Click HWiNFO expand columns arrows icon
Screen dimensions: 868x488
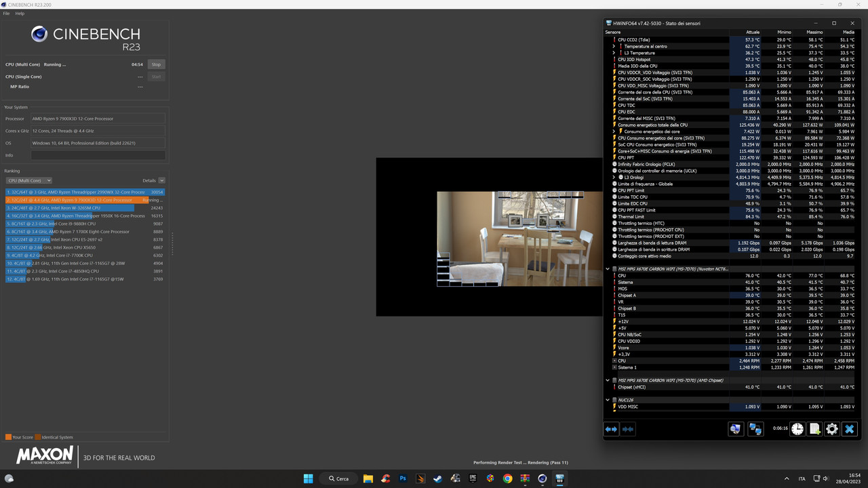point(611,429)
